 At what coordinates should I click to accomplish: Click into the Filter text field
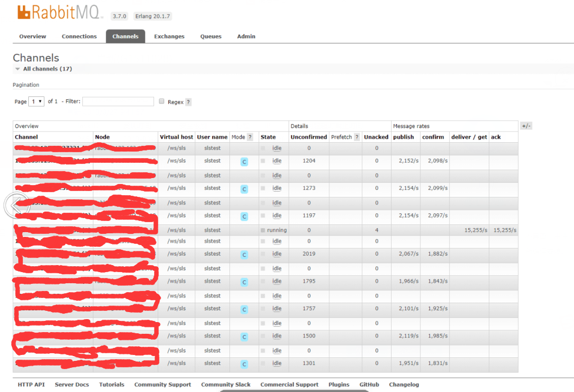[118, 101]
